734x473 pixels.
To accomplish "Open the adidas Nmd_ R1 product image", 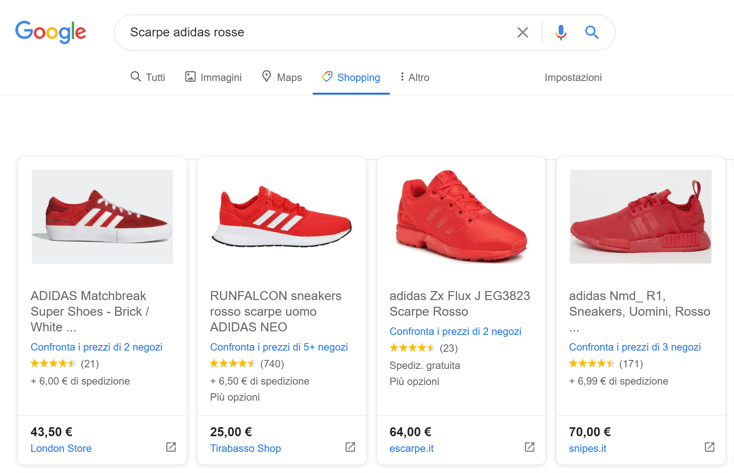I will [x=640, y=216].
